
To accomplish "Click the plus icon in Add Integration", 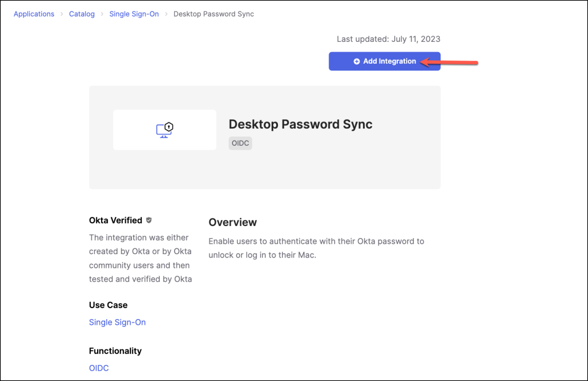I will [x=357, y=61].
